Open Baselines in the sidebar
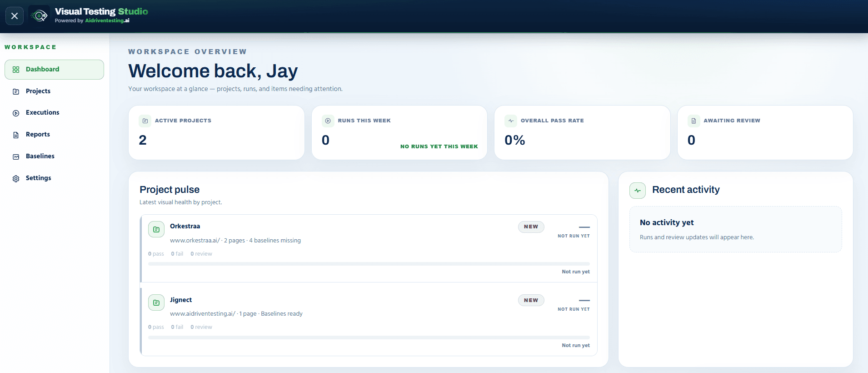Screen dimensions: 868x373 click(x=54, y=156)
